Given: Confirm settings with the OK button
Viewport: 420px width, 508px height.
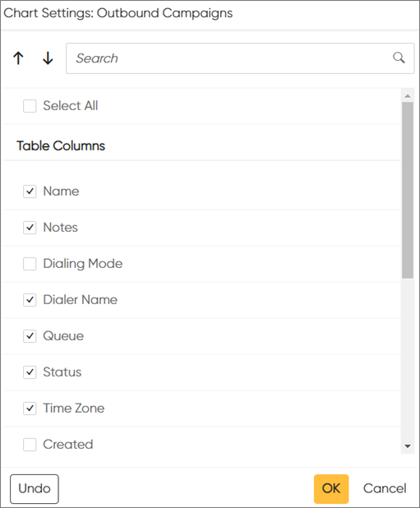Looking at the screenshot, I should click(331, 489).
